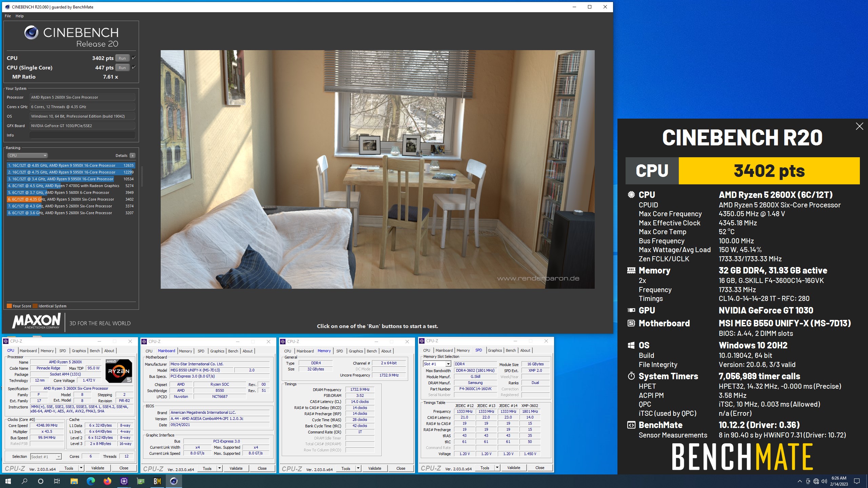Select highlighted 2600X 3402 ranking row
Viewport: 868px width, 488px height.
tap(71, 199)
